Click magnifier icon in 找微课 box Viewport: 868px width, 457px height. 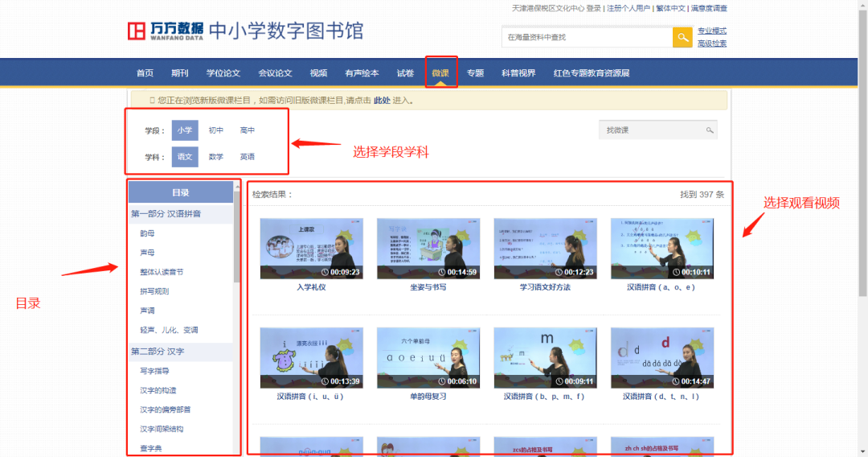point(709,130)
